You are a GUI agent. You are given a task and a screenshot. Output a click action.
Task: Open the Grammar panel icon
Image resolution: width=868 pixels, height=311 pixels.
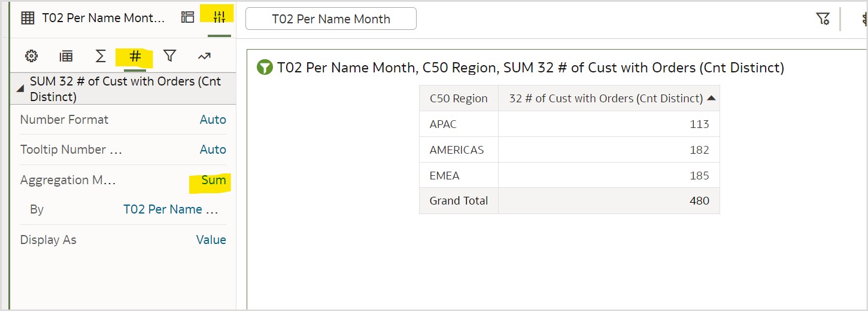coord(188,17)
